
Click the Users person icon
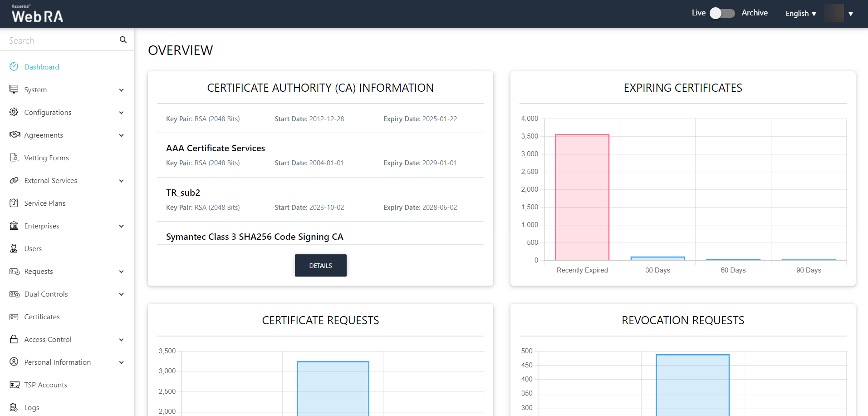point(14,248)
